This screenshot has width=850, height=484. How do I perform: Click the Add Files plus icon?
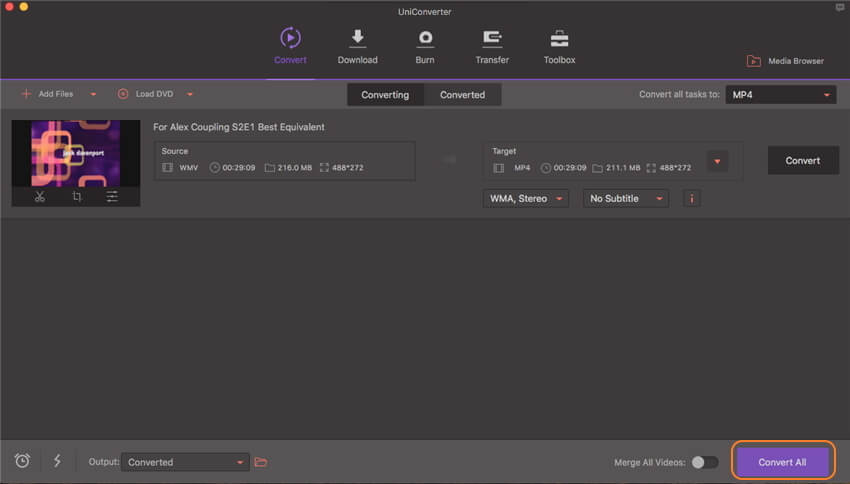pos(25,94)
